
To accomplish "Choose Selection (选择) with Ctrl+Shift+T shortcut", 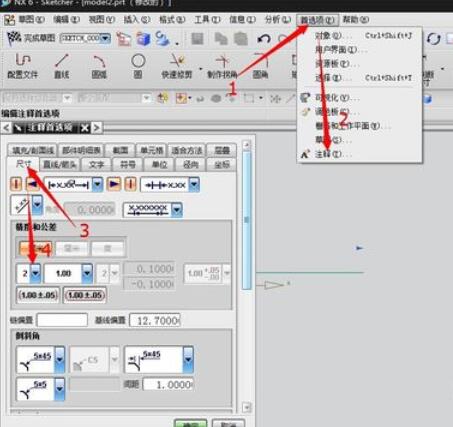I will click(360, 78).
